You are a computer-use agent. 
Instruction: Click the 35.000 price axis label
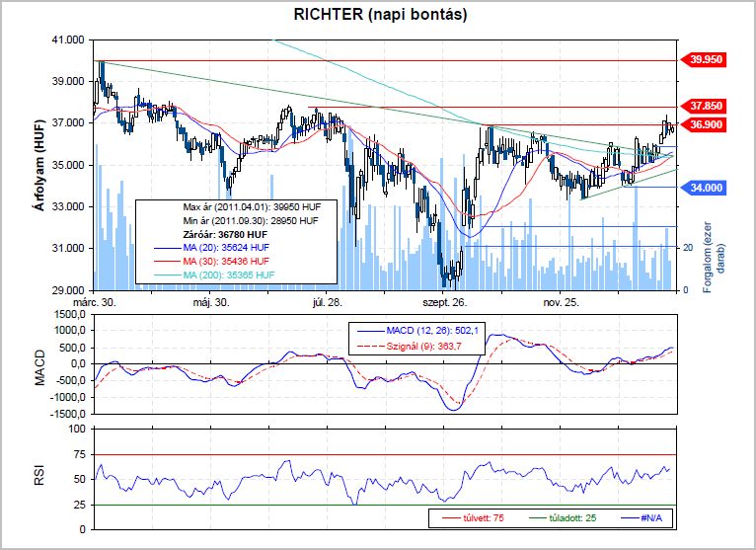(x=68, y=165)
